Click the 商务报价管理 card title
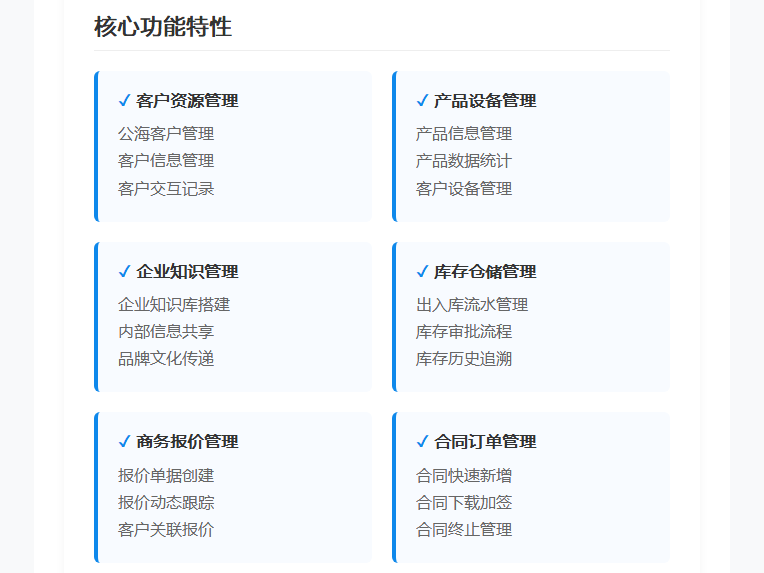 (187, 441)
